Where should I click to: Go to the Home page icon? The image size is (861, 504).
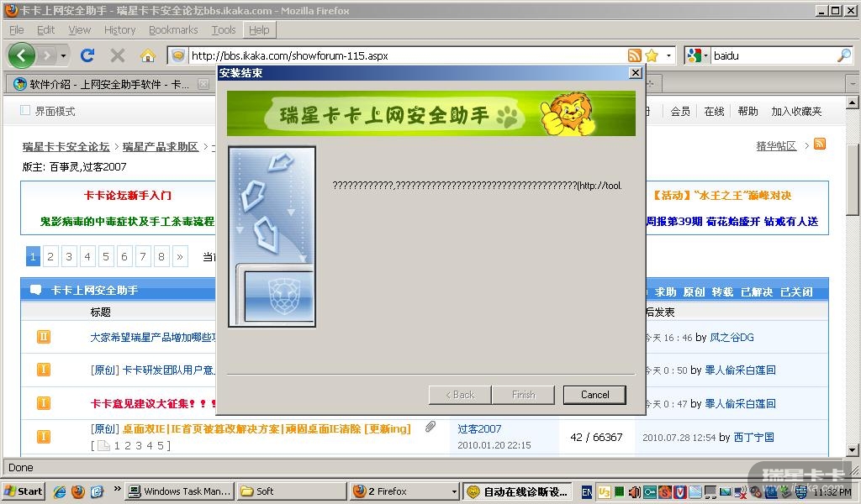pyautogui.click(x=148, y=55)
